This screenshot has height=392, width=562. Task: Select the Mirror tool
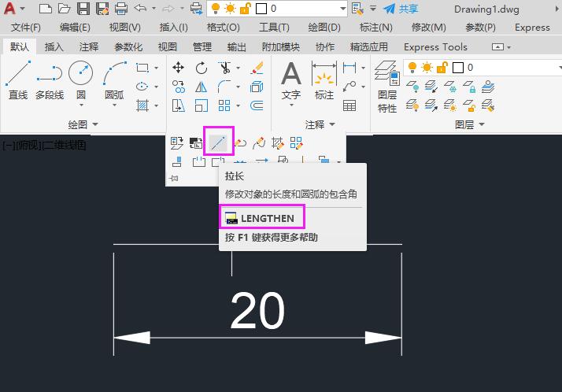(201, 87)
